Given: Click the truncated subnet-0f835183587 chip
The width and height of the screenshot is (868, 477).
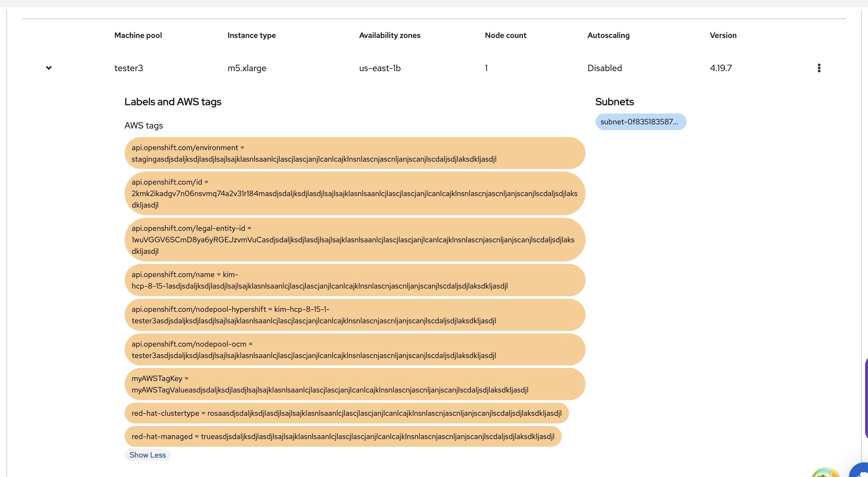Looking at the screenshot, I should point(640,121).
